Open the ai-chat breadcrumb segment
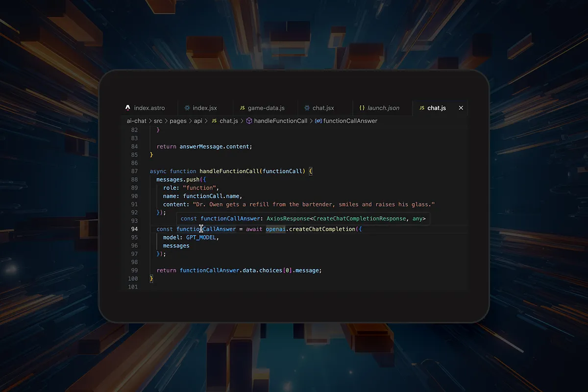588x392 pixels. [137, 121]
